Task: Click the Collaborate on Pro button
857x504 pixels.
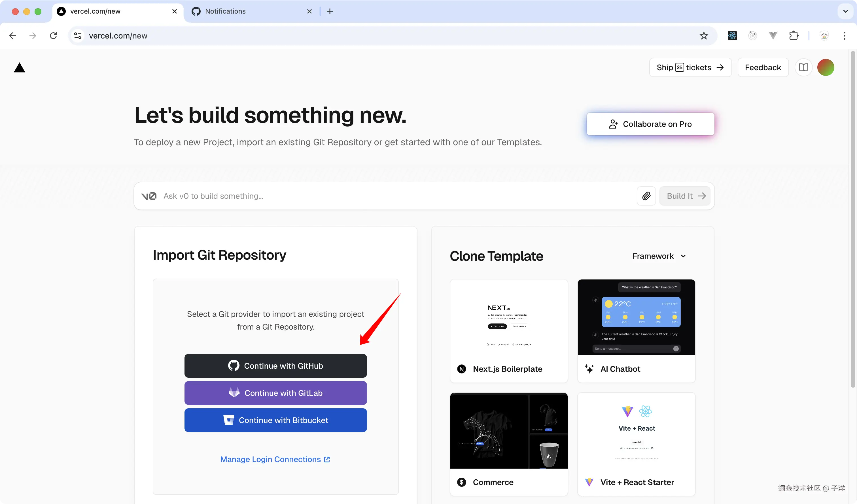Action: 650,124
